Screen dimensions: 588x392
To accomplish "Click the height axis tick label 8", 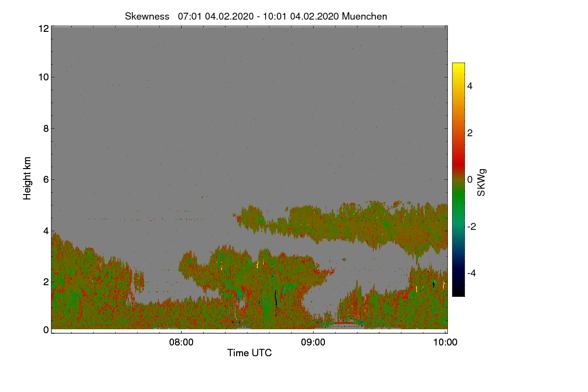I will [46, 128].
